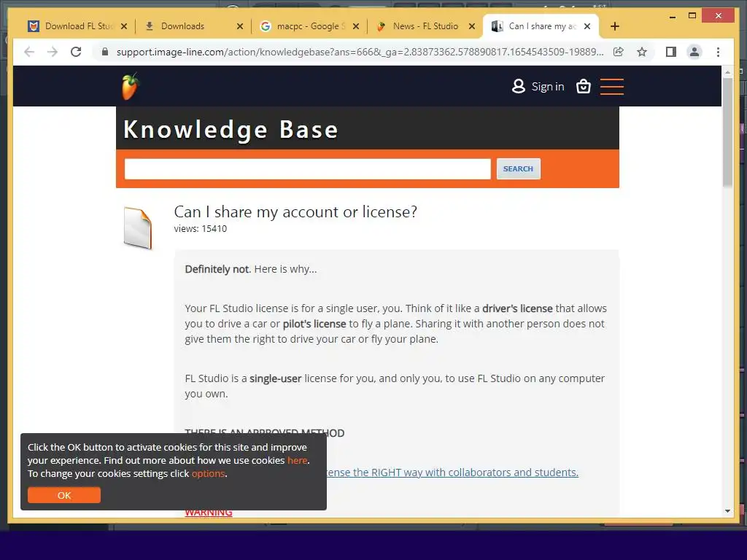This screenshot has height=560, width=747.
Task: View site security lock info
Action: [105, 52]
